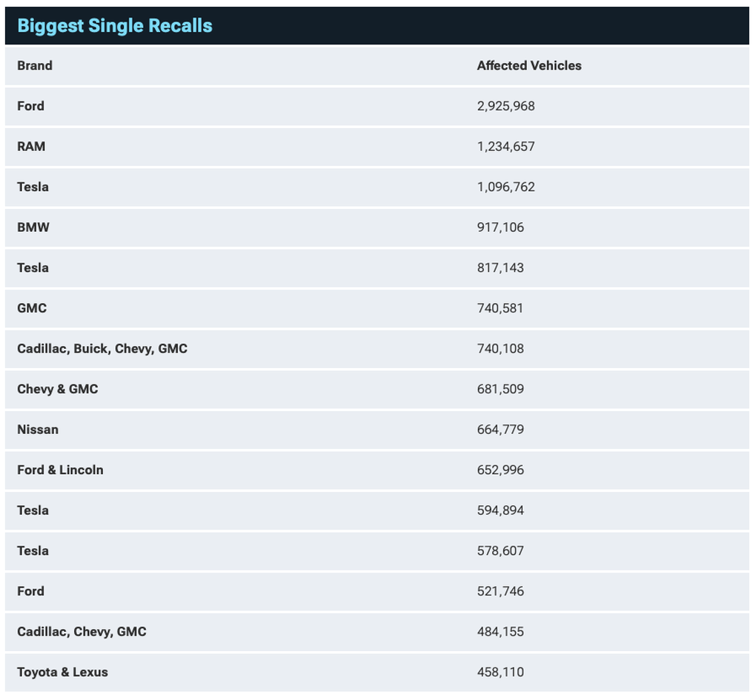Select the RAM brand cell
The image size is (756, 700).
pyautogui.click(x=31, y=147)
